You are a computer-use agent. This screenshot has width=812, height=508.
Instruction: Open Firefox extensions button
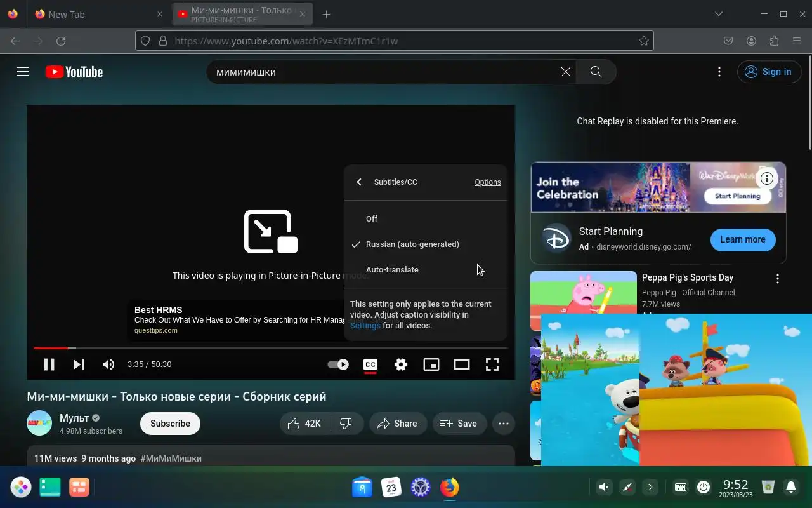click(x=774, y=41)
